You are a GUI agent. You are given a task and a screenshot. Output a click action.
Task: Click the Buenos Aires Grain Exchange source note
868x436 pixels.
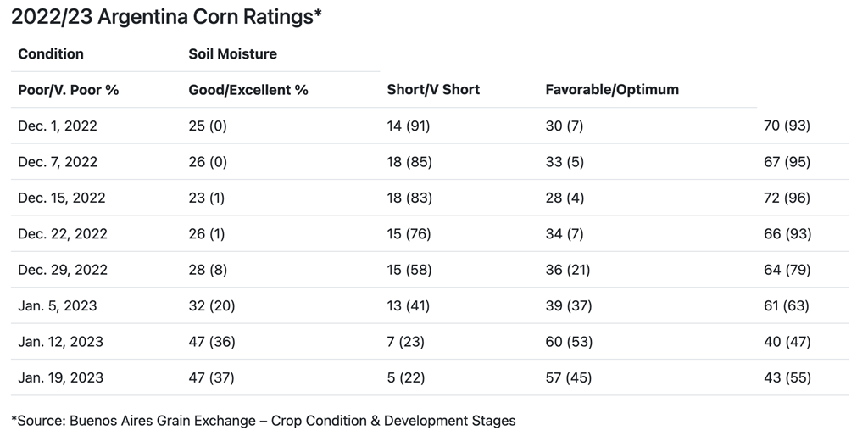pyautogui.click(x=263, y=420)
